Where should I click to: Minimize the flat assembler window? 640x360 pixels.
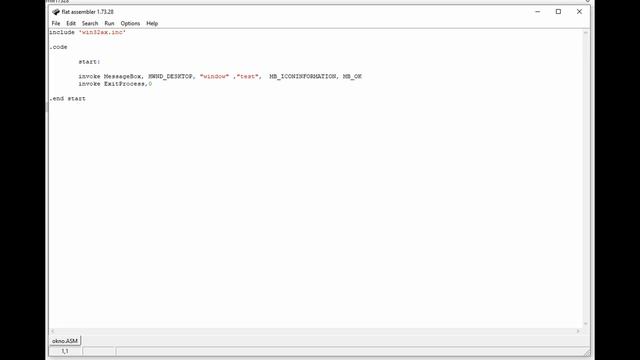538,12
